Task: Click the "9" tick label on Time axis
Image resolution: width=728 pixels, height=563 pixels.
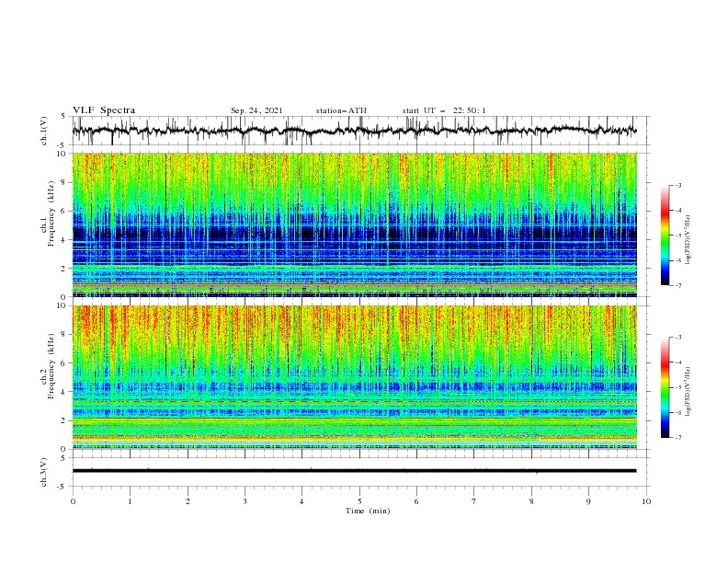Action: pos(588,501)
